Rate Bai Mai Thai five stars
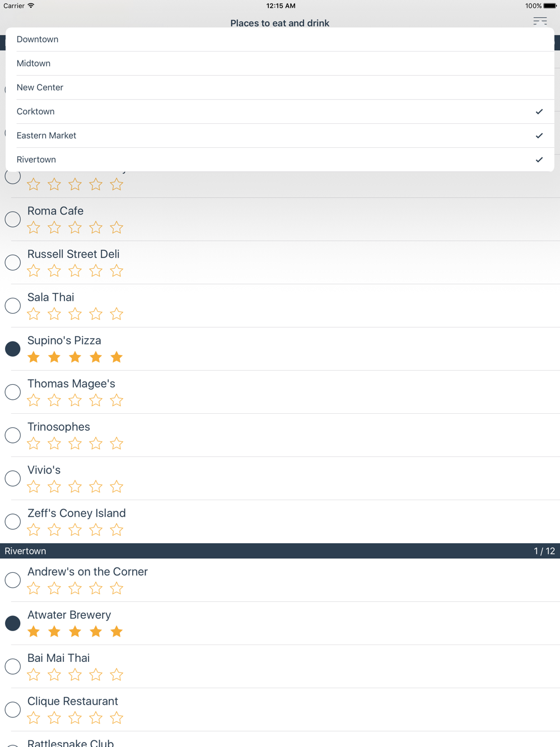 tap(116, 674)
